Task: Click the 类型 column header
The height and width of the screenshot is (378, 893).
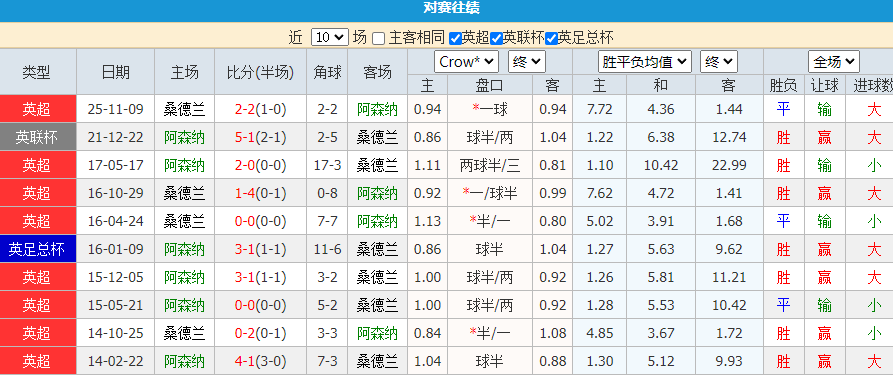Action: click(37, 72)
